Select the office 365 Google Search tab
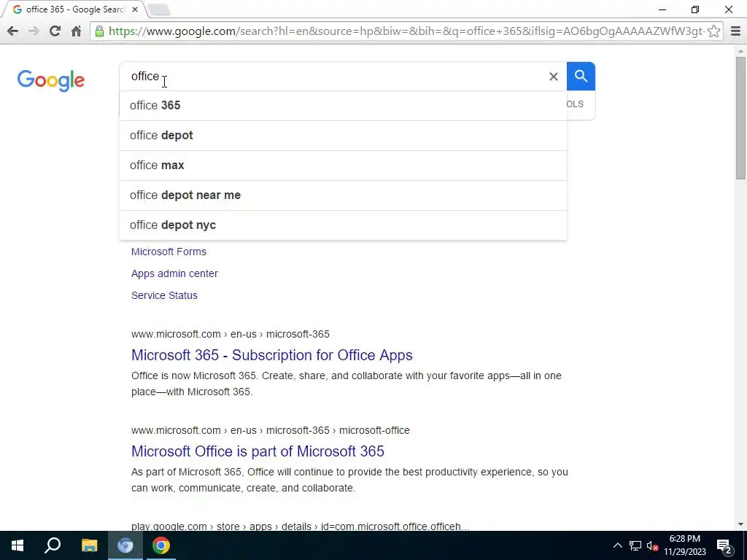 74,9
